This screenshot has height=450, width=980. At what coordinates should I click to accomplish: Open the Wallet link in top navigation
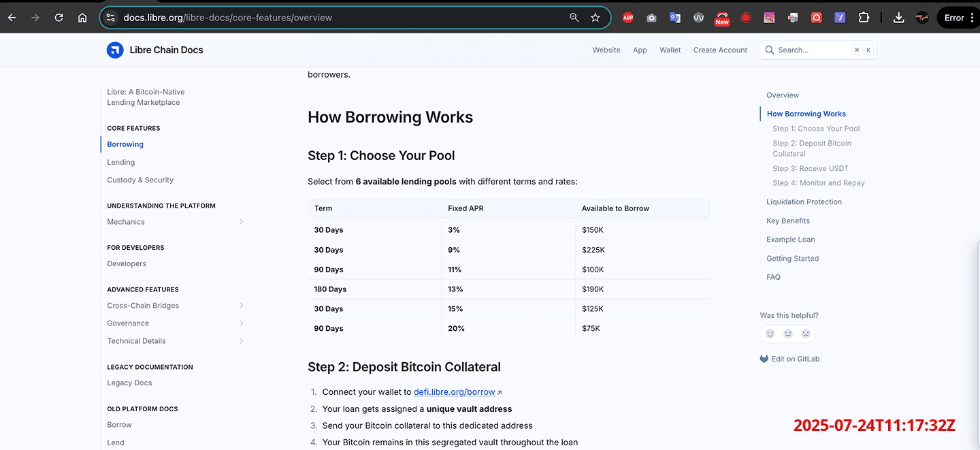coord(670,50)
